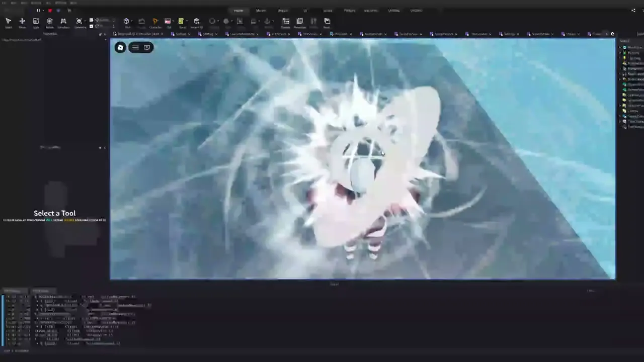Click the rightmost windows toolbar icon
The width and height of the screenshot is (644, 362).
[x=327, y=21]
